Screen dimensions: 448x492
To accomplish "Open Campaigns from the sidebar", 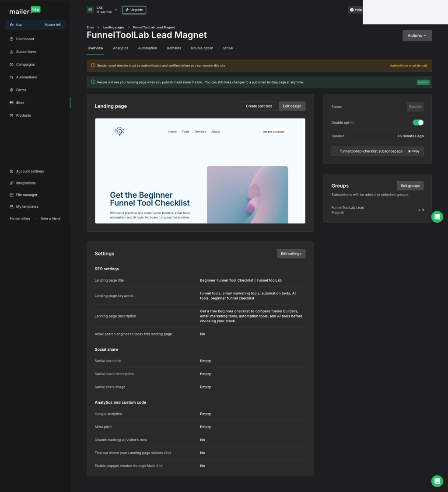I will click(x=25, y=64).
